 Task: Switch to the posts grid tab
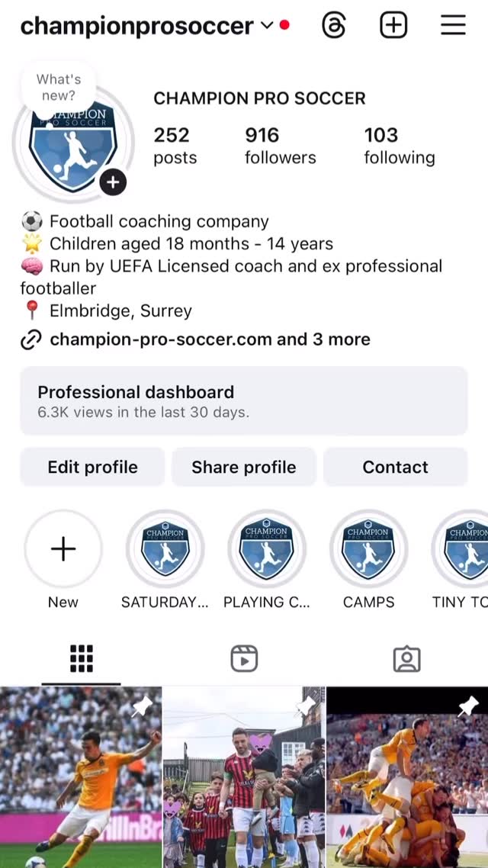pos(81,658)
